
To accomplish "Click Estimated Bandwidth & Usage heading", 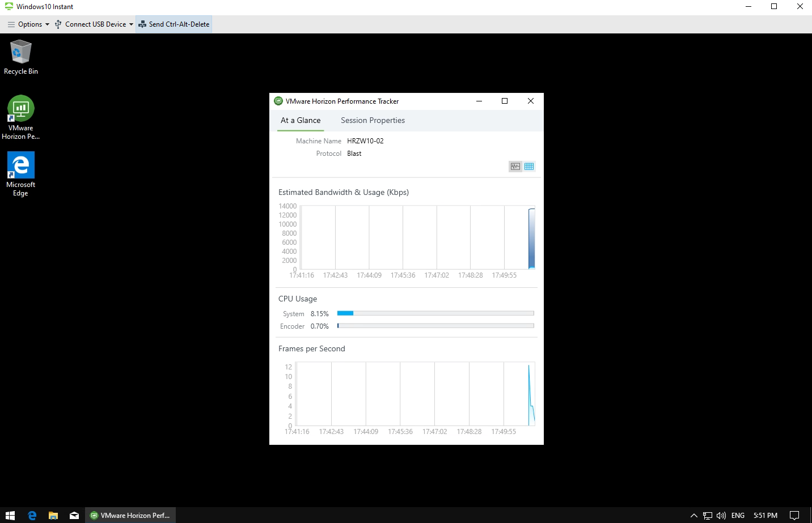I will click(344, 193).
